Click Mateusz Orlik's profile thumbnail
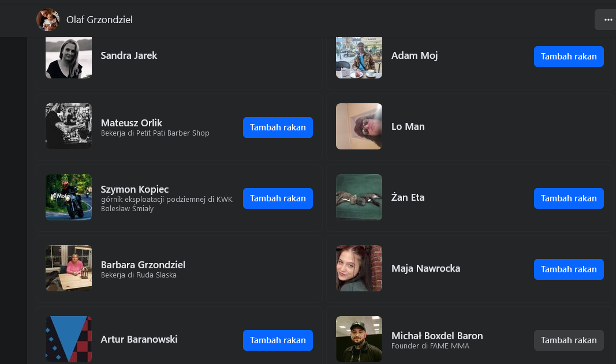The height and width of the screenshot is (364, 616). point(69,126)
